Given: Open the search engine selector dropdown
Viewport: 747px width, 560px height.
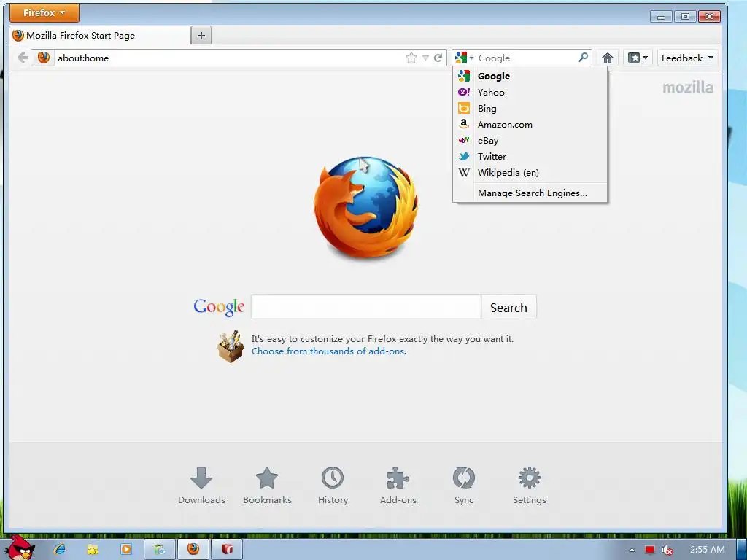Looking at the screenshot, I should pyautogui.click(x=463, y=58).
